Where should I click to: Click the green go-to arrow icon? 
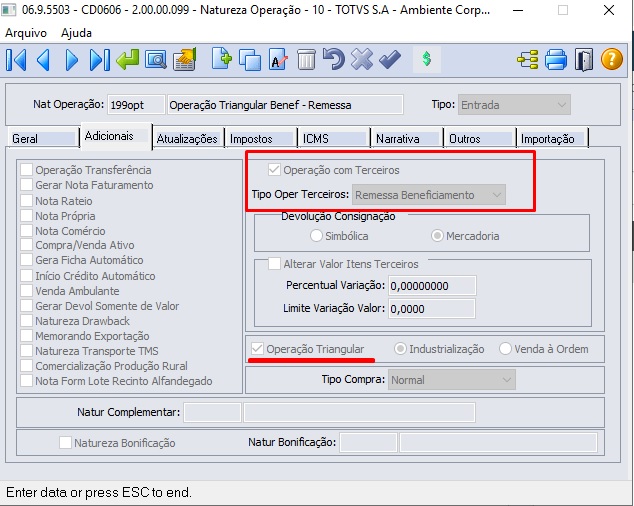tap(127, 60)
